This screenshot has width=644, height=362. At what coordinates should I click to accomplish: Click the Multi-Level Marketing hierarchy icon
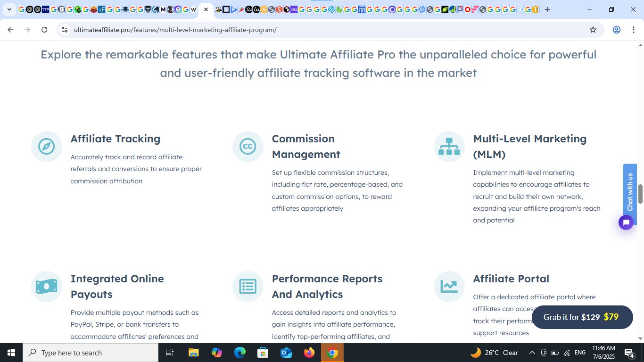click(449, 147)
